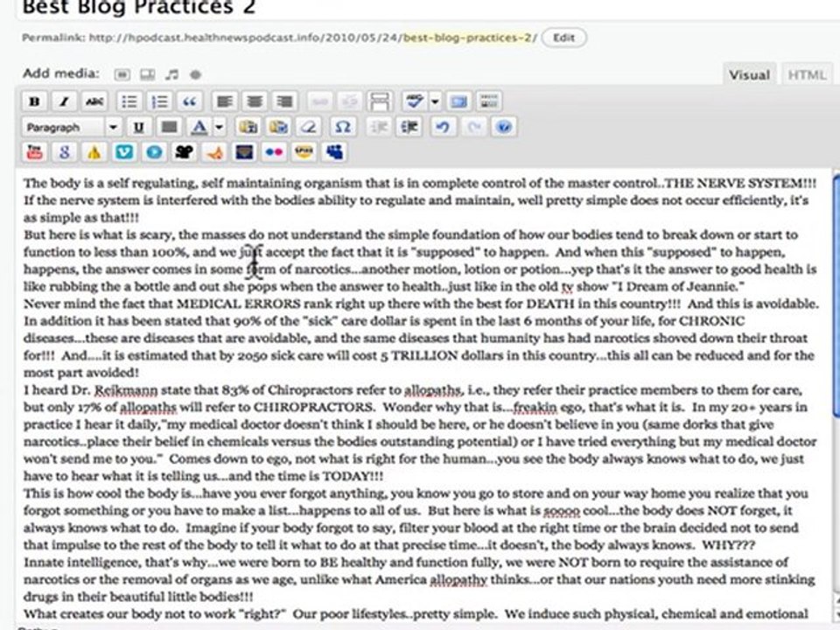Align text left

tap(224, 101)
